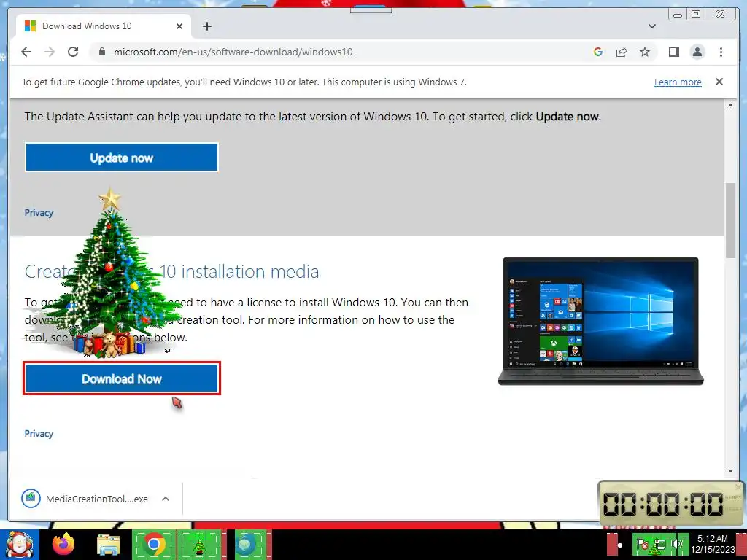747x560 pixels.
Task: Open the Learn more link
Action: pyautogui.click(x=678, y=82)
